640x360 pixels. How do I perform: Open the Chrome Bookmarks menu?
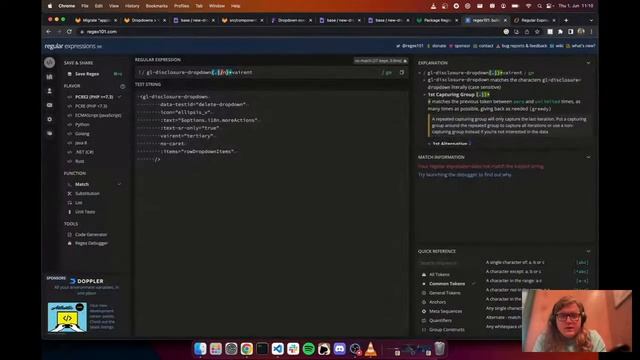(x=157, y=6)
